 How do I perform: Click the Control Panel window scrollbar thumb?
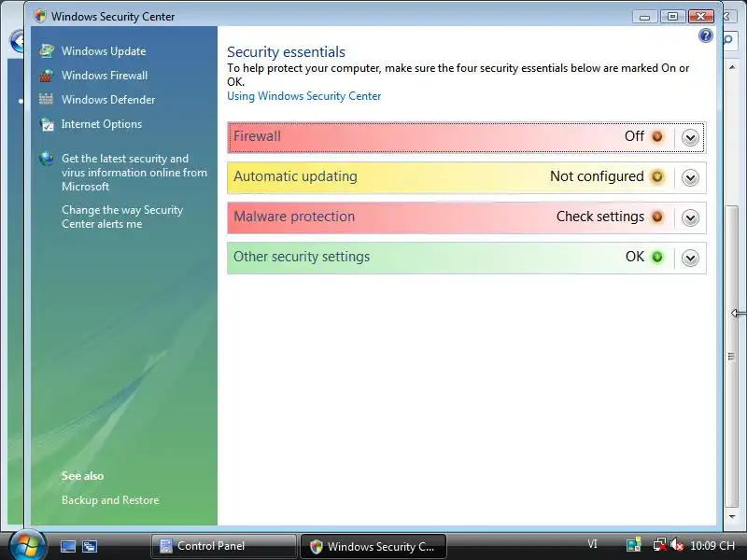(x=731, y=357)
